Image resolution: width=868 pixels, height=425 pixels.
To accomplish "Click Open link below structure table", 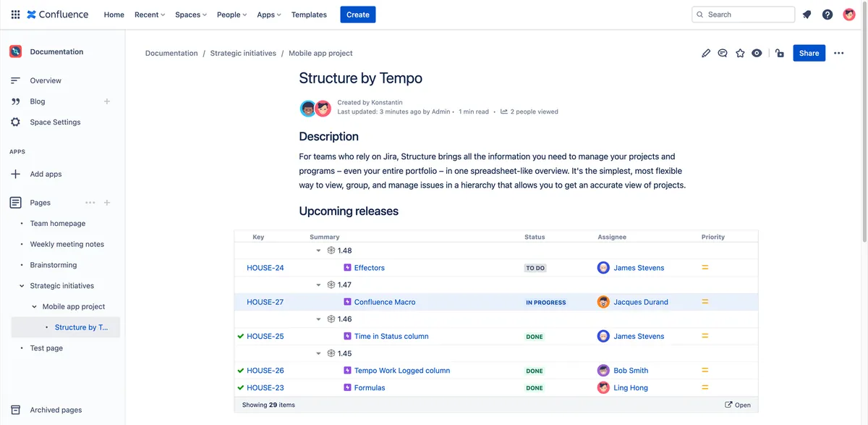I will (738, 405).
